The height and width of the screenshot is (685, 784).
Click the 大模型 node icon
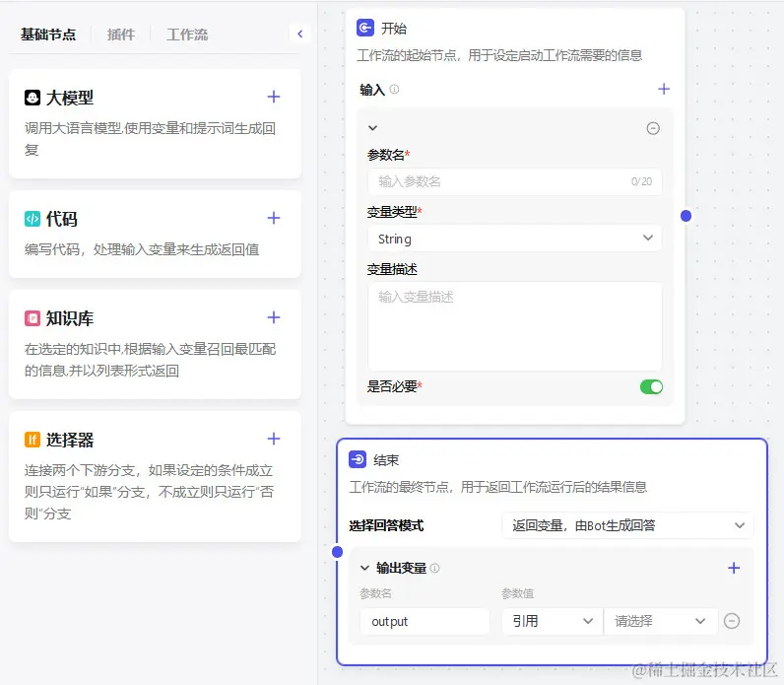[33, 97]
